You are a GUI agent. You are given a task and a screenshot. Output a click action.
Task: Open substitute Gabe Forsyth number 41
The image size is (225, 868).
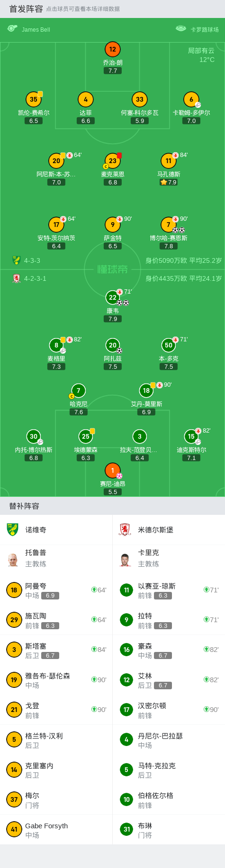click(x=56, y=829)
